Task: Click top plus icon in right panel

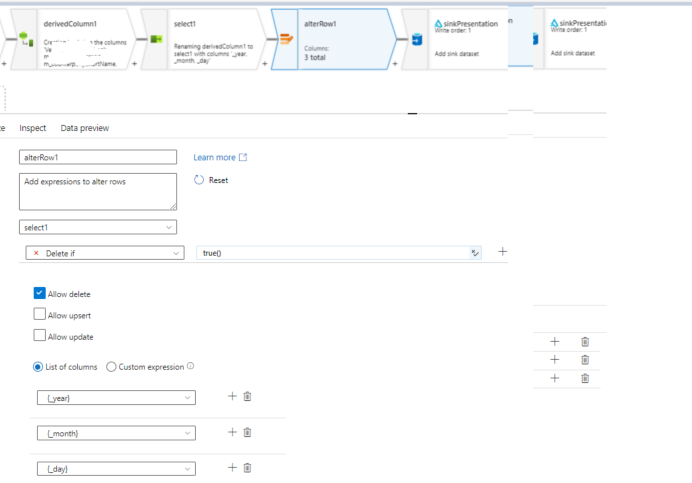Action: pos(555,341)
